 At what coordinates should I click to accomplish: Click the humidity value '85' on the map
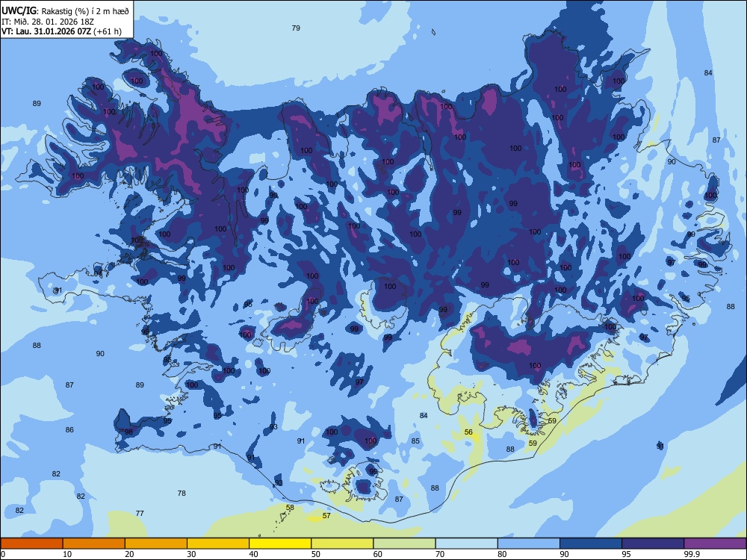click(x=415, y=441)
